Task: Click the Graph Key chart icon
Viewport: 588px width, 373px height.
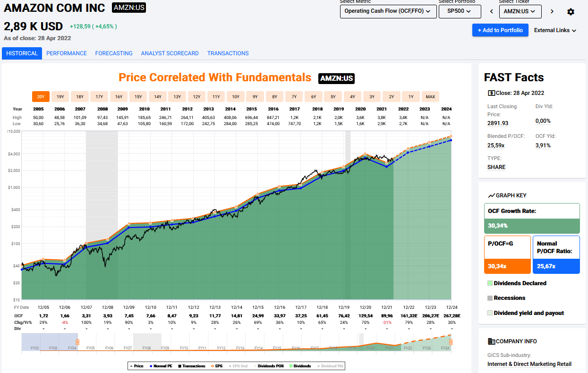Action: coord(492,195)
